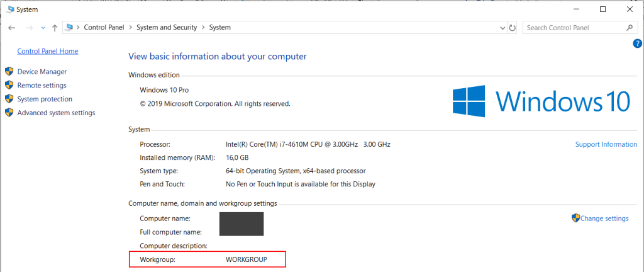Open System protection link

[x=45, y=99]
